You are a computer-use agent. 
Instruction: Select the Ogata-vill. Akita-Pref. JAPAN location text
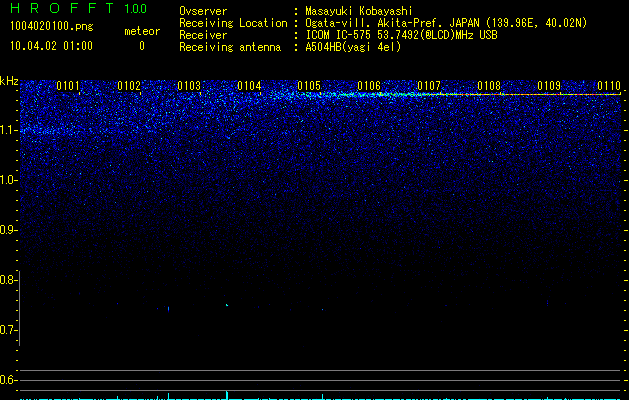446,23
